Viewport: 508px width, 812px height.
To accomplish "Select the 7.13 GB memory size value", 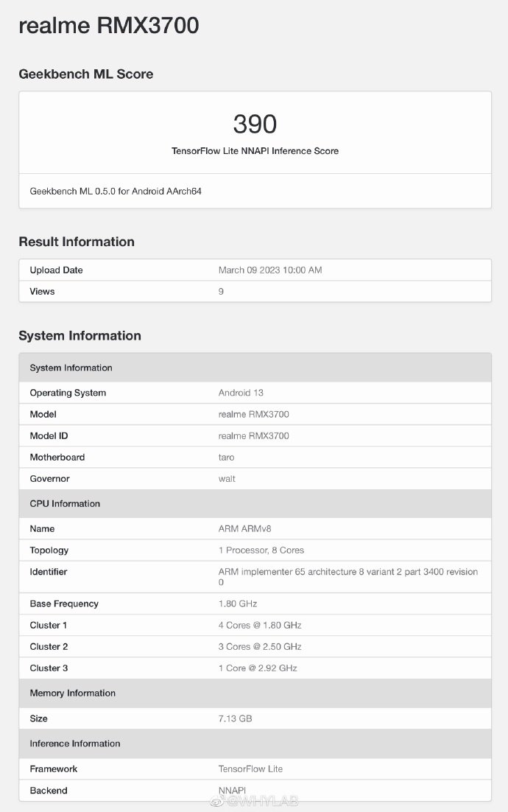I will coord(235,718).
